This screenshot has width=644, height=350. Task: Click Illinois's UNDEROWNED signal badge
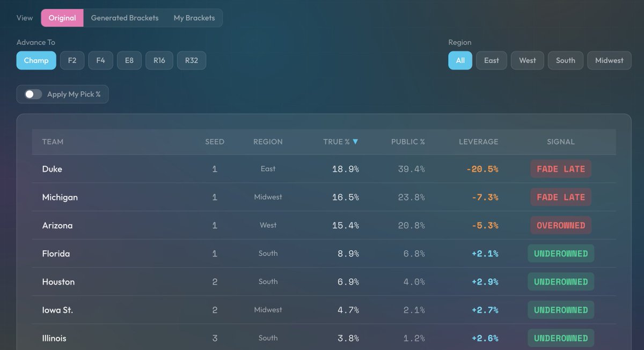click(561, 338)
